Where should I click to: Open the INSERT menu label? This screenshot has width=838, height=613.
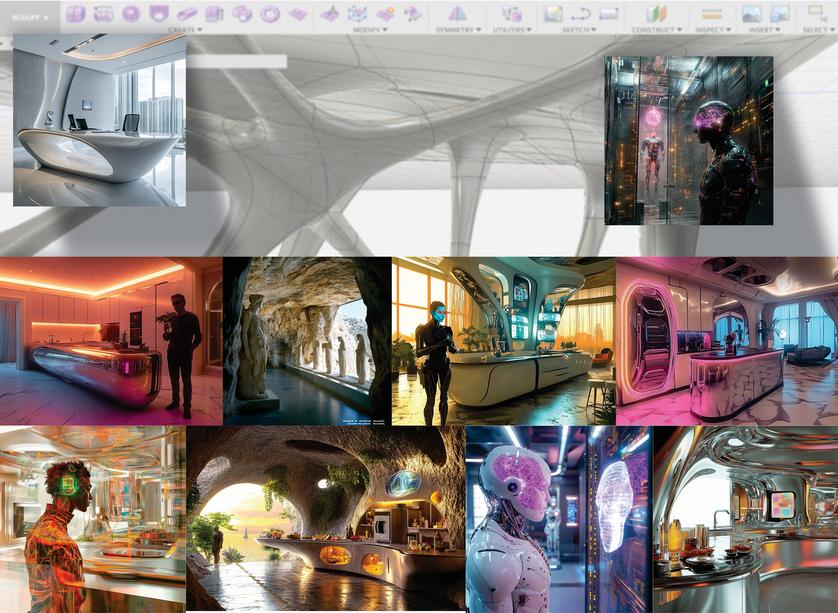pyautogui.click(x=765, y=30)
